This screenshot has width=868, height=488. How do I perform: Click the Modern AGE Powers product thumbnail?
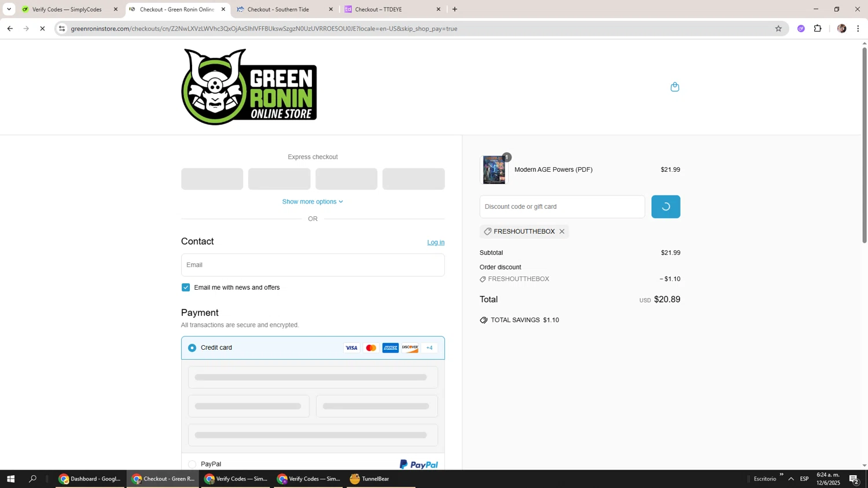click(x=494, y=170)
